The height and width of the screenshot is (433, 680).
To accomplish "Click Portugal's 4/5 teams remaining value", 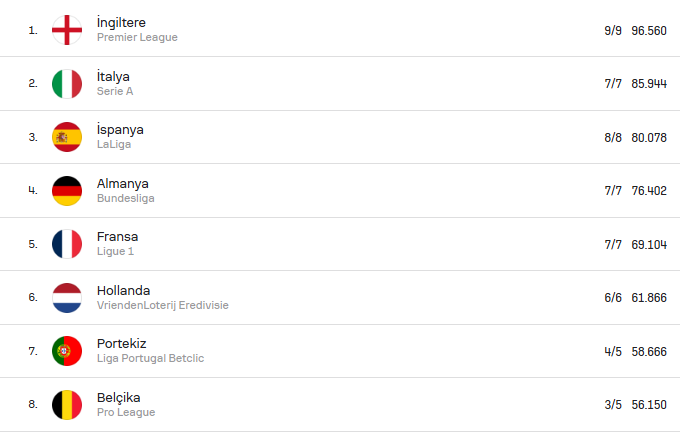I will pyautogui.click(x=613, y=351).
